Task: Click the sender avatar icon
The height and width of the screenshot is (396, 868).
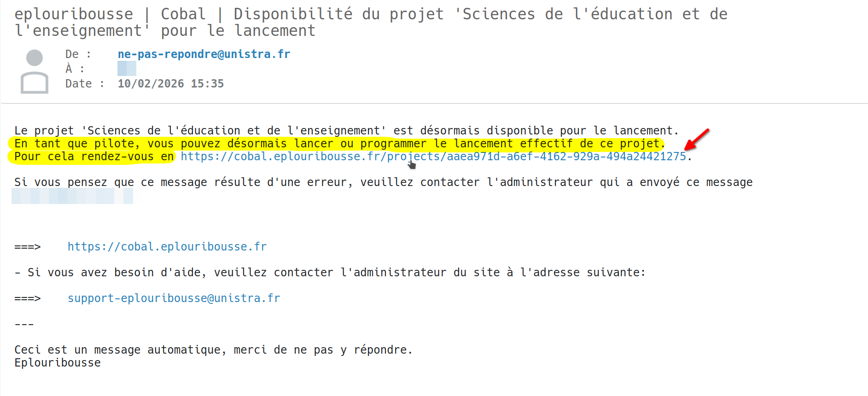Action: [35, 71]
